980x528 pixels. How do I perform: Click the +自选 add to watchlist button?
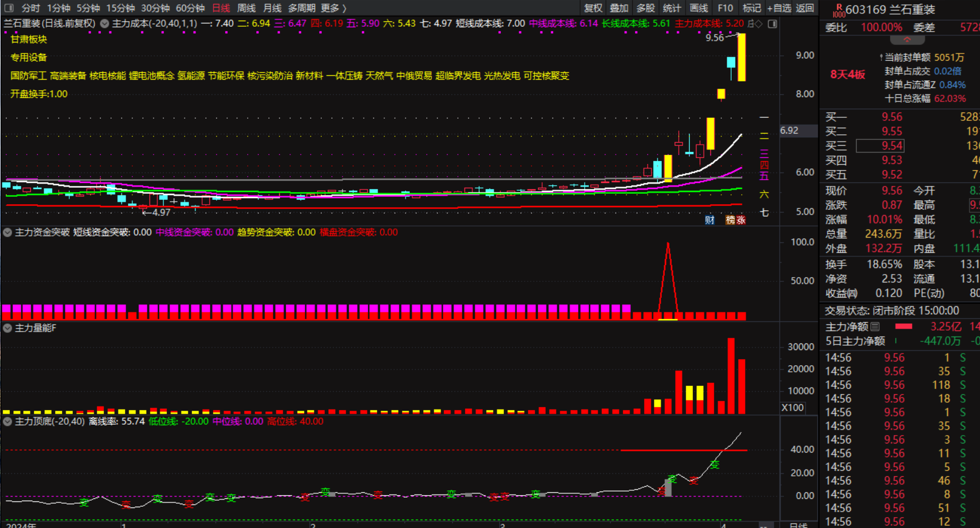[779, 8]
